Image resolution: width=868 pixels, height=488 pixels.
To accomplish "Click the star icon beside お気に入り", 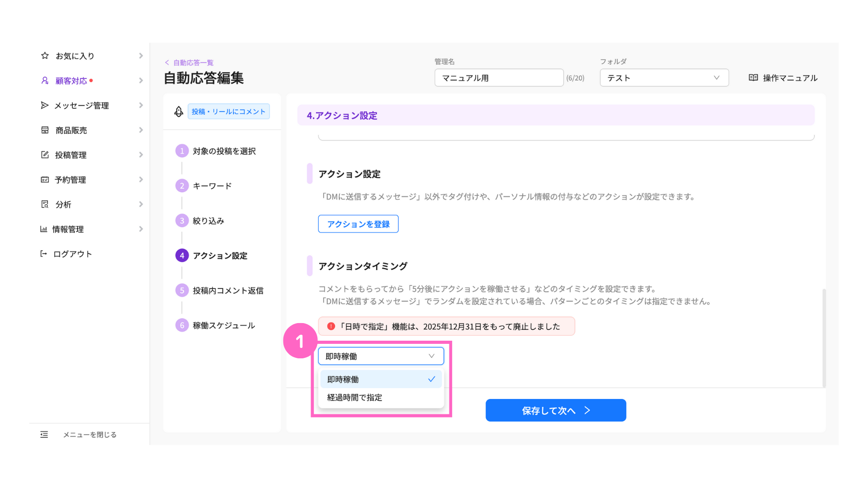I will pyautogui.click(x=45, y=56).
